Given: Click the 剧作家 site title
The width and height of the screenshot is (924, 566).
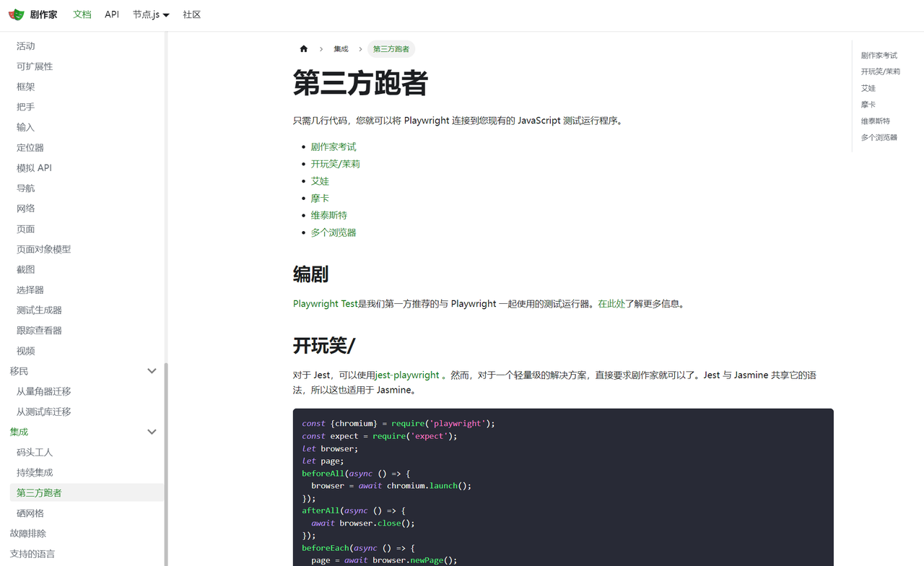Looking at the screenshot, I should [43, 14].
